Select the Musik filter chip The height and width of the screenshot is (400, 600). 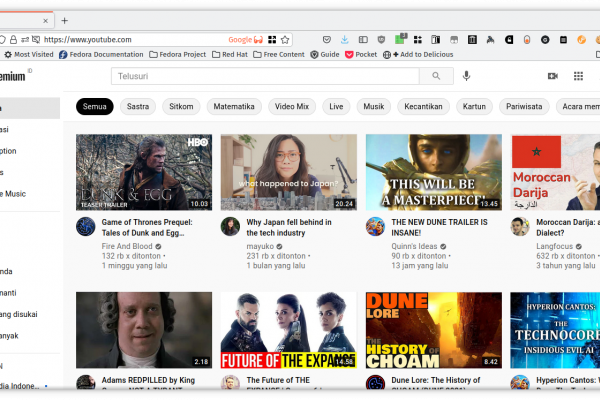[373, 106]
